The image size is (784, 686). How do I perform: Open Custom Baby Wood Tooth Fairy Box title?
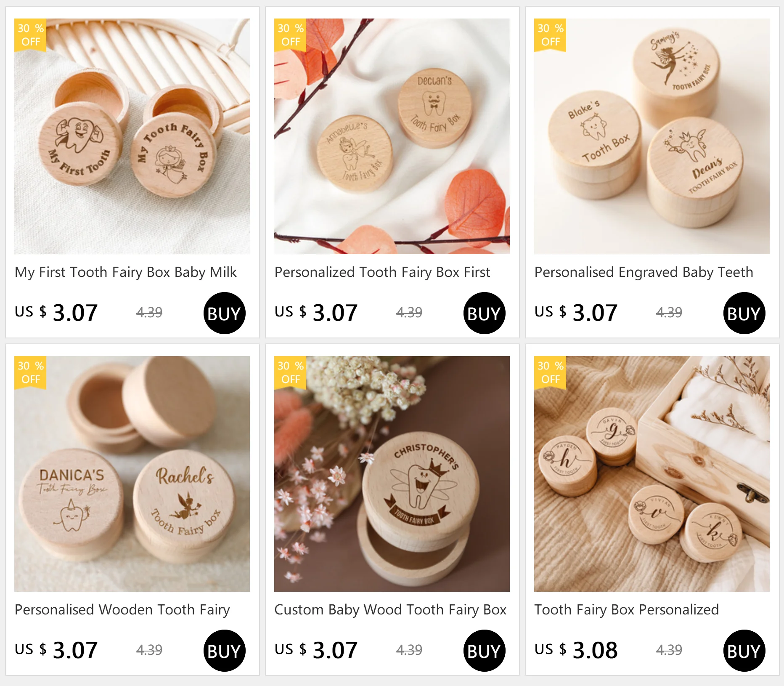pos(390,610)
